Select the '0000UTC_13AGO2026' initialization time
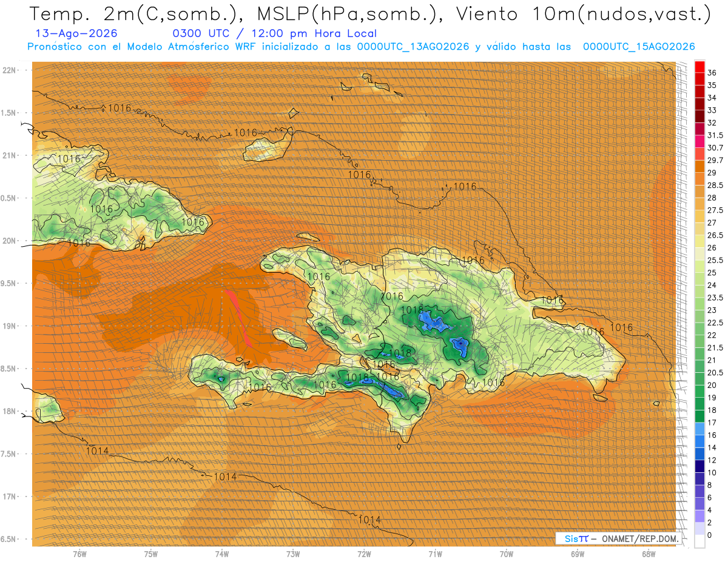 [413, 47]
